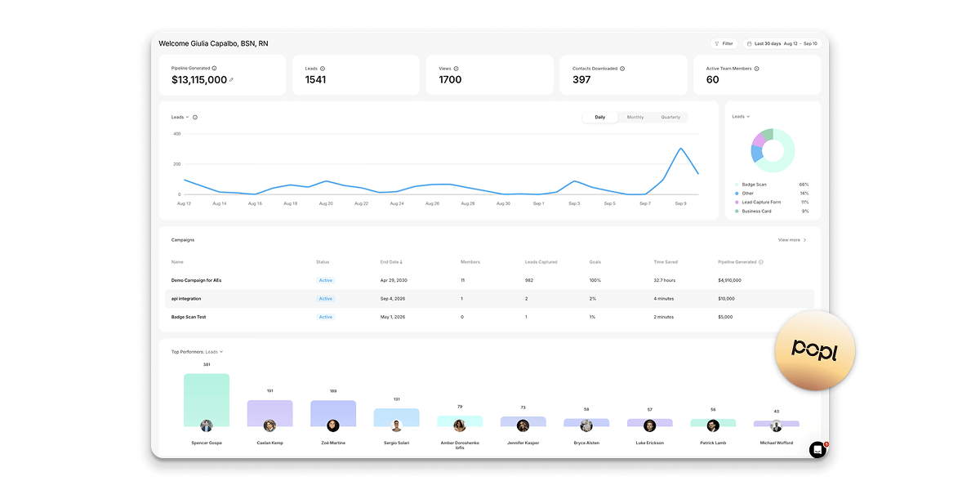
Task: Open the Top Performers Leads dropdown
Action: [x=212, y=351]
